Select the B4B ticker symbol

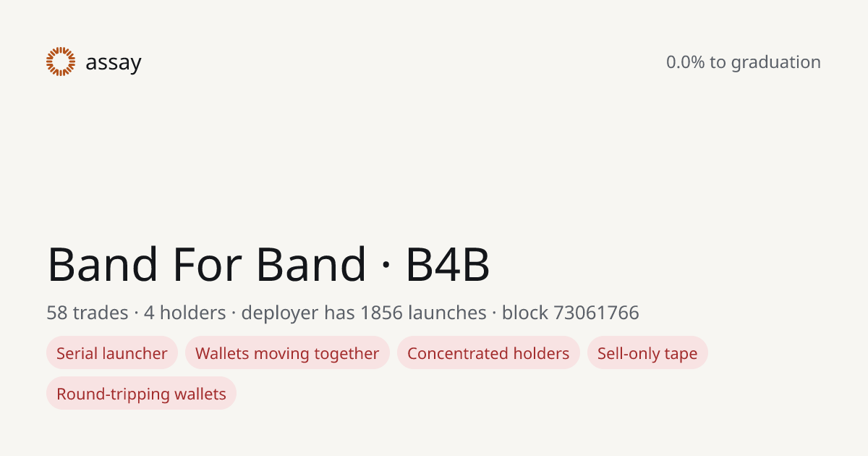coord(448,264)
